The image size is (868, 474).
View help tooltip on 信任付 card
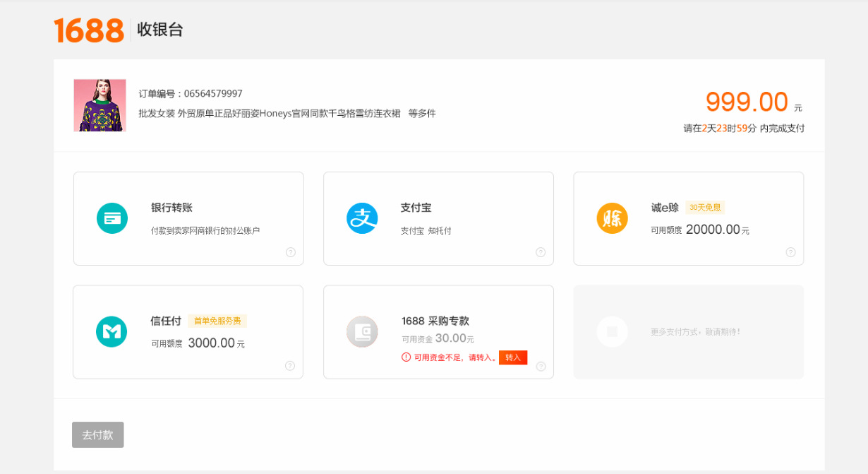point(290,366)
